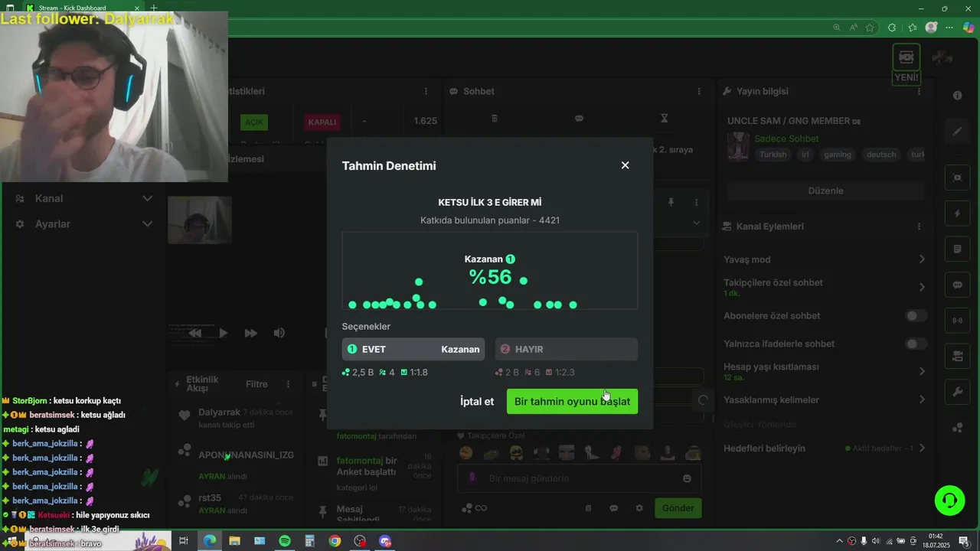The width and height of the screenshot is (980, 551).
Task: Open Kanal Eylemleri options menu
Action: tap(919, 227)
